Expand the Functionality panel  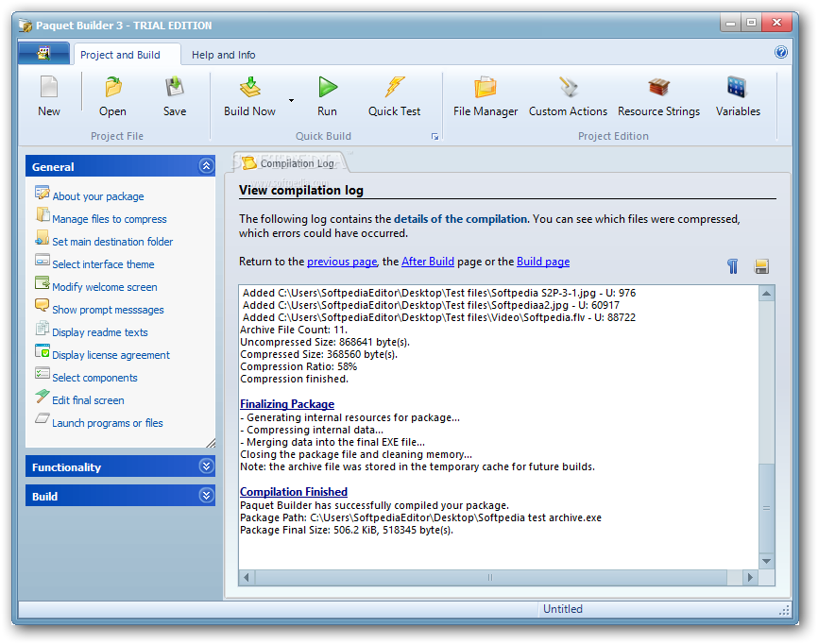[206, 466]
